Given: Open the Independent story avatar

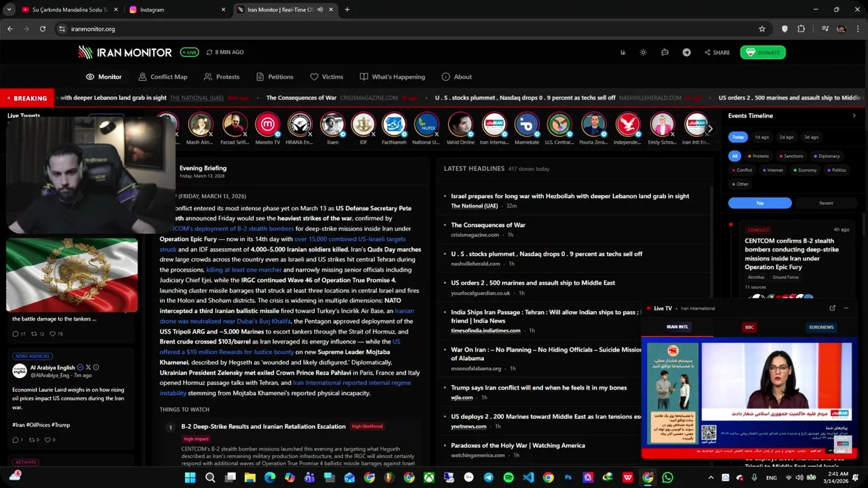Looking at the screenshot, I should (628, 125).
